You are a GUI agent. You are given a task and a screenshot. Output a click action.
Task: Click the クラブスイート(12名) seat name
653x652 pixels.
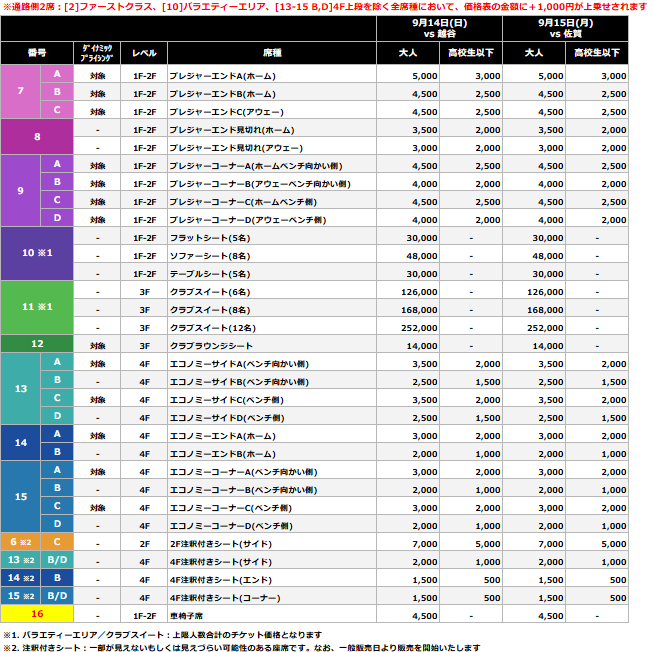[x=208, y=325]
